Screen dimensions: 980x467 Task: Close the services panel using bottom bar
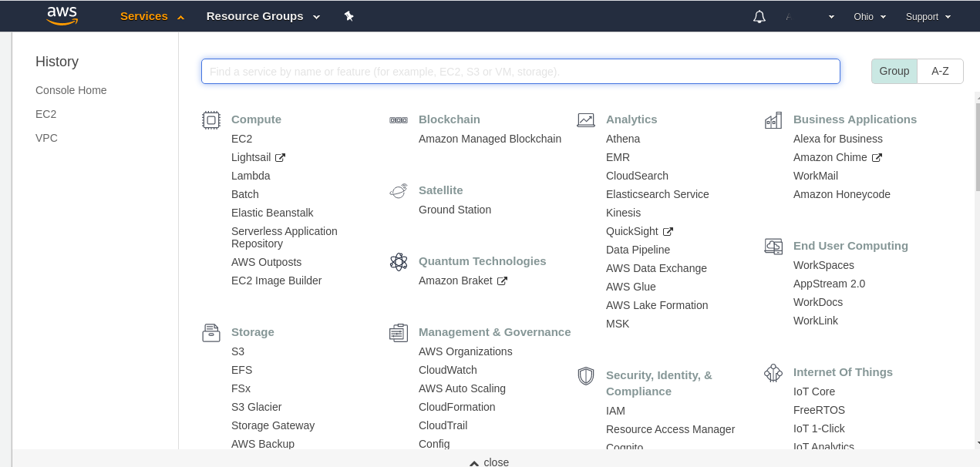pyautogui.click(x=490, y=462)
